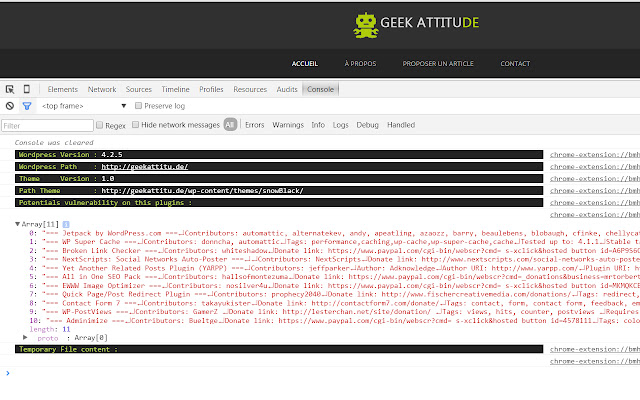The height and width of the screenshot is (400, 640).
Task: Open chrome-extension source link on Potentials vulnerability row
Action: (595, 202)
